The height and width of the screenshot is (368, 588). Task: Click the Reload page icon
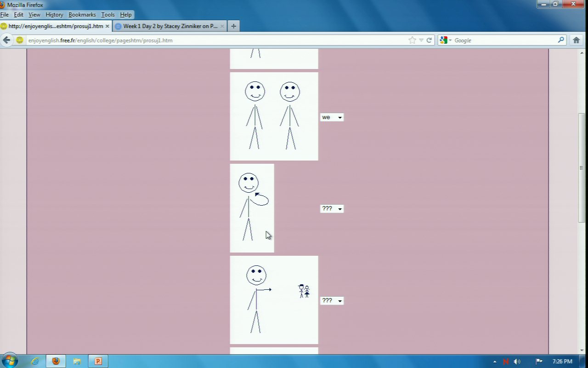[x=429, y=40]
